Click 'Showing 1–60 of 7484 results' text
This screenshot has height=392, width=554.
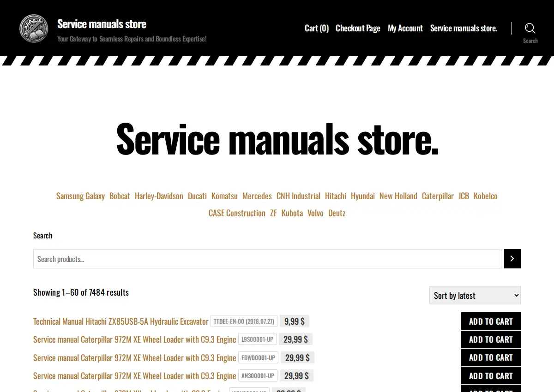tap(81, 292)
